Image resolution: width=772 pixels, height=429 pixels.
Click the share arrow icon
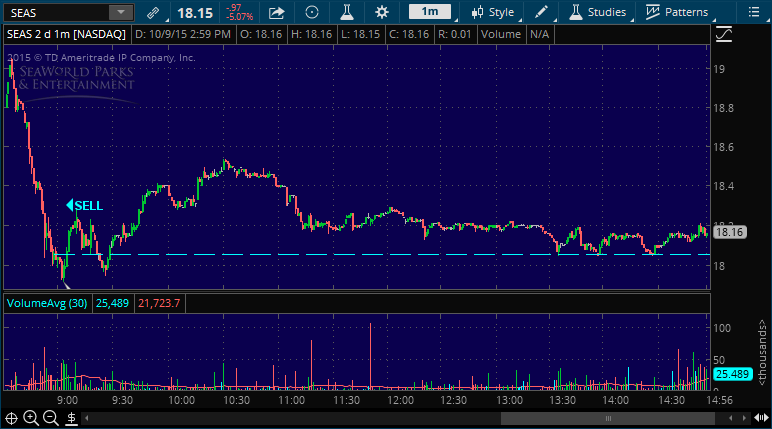point(277,13)
